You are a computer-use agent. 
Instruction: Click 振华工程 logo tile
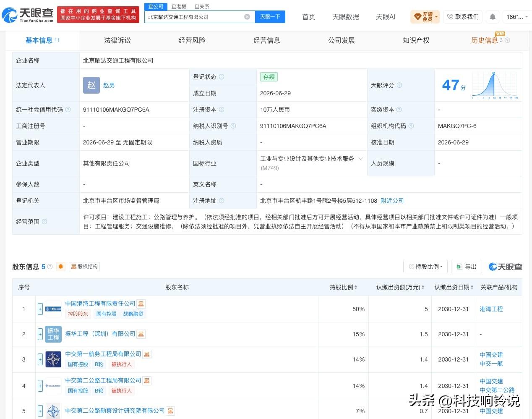point(53,334)
